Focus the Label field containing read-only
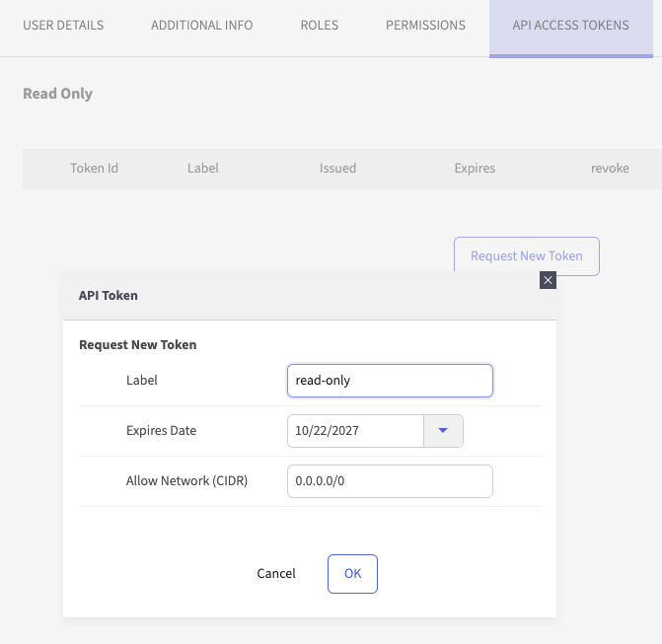Image resolution: width=662 pixels, height=644 pixels. [389, 381]
